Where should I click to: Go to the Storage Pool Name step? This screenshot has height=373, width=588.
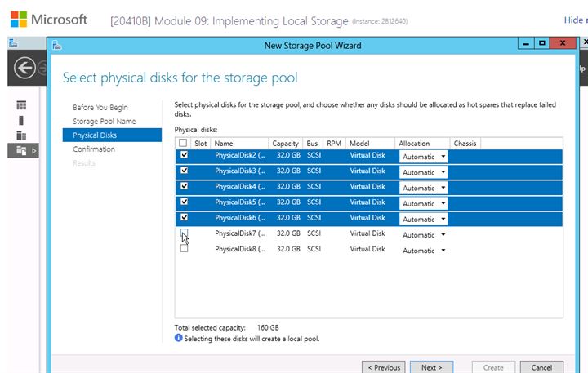[104, 122]
